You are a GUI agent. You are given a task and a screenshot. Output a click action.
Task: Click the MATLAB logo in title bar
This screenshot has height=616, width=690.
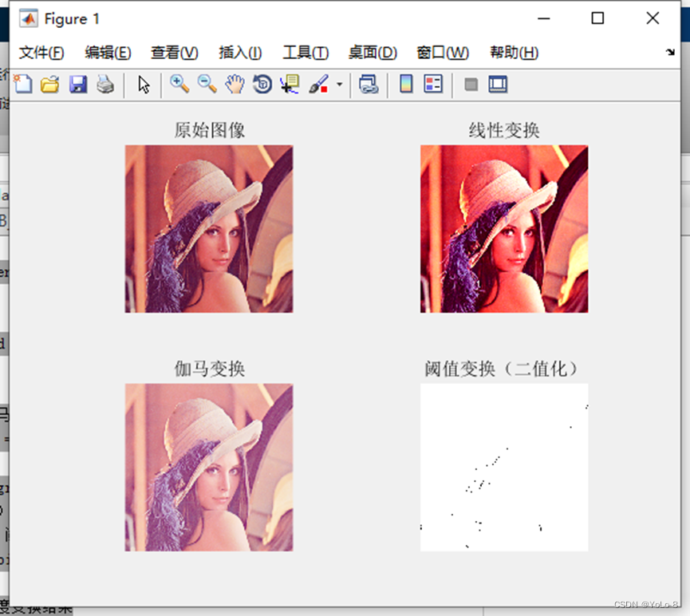pyautogui.click(x=29, y=18)
